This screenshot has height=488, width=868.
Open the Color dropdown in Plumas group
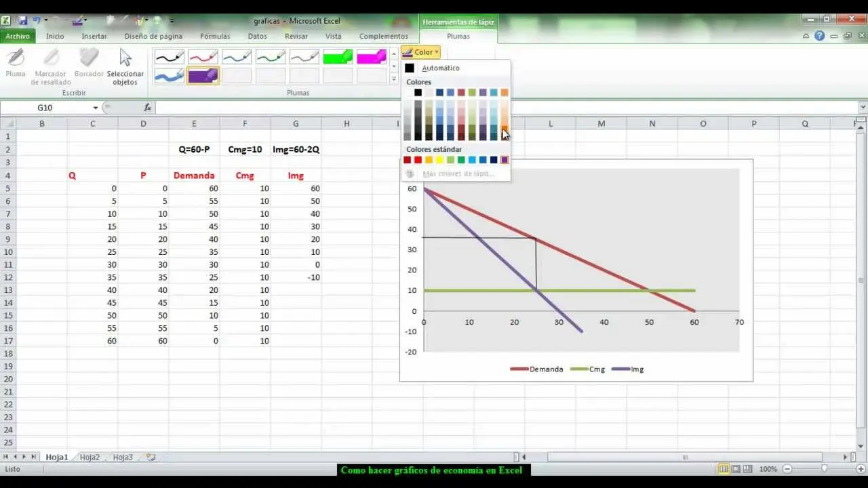pyautogui.click(x=420, y=52)
